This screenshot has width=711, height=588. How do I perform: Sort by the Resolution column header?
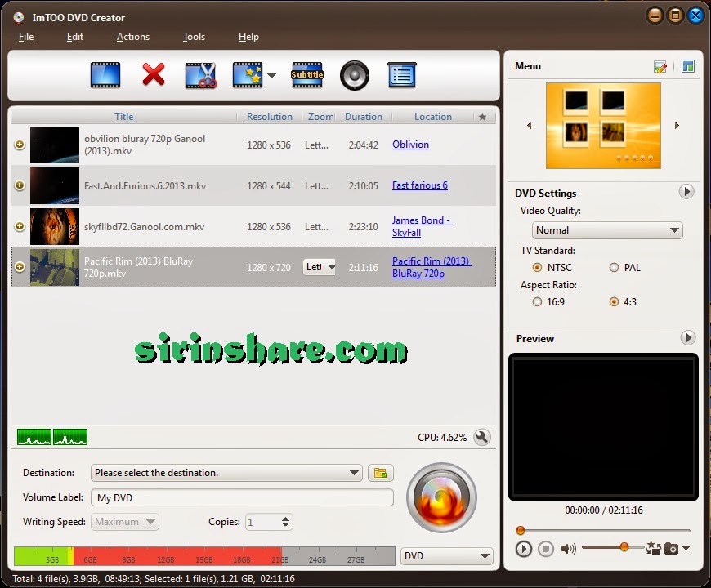[x=270, y=117]
